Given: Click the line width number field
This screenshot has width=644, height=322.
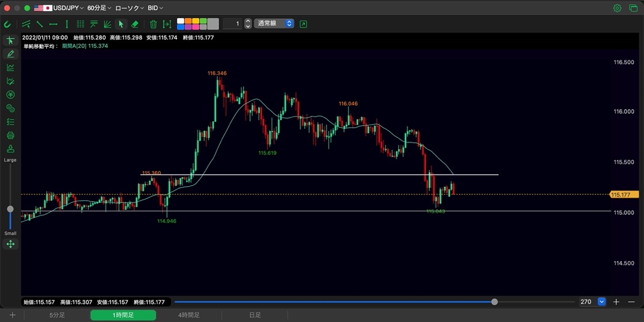Looking at the screenshot, I should click(232, 24).
